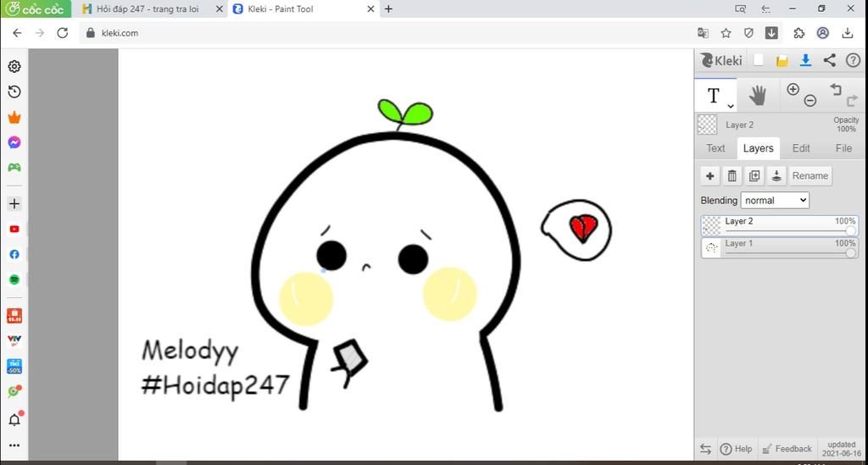
Task: Select the Hand pan tool
Action: (757, 95)
